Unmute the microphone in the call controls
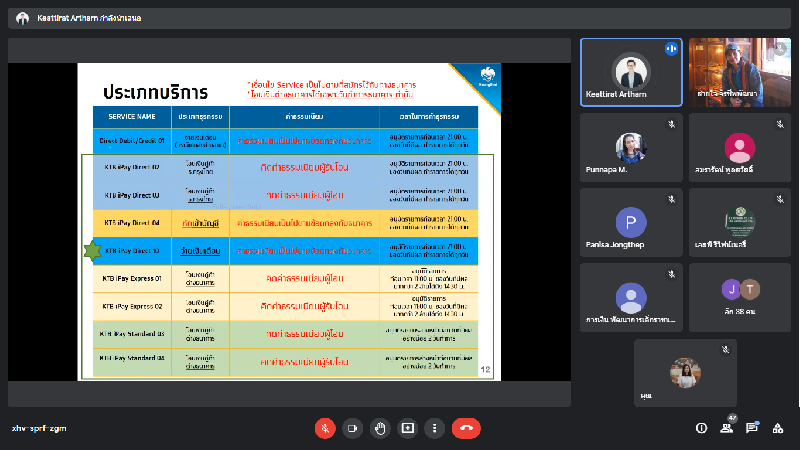This screenshot has width=800, height=450. tap(325, 428)
